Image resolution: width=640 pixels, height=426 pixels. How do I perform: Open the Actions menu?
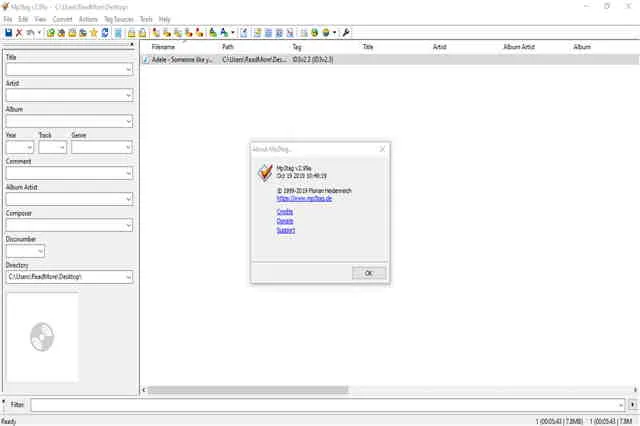88,19
